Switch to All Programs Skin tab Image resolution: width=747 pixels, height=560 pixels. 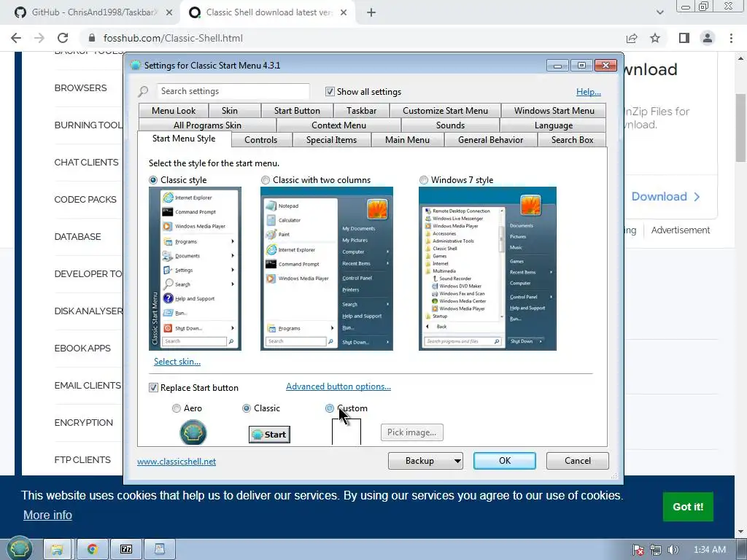207,125
